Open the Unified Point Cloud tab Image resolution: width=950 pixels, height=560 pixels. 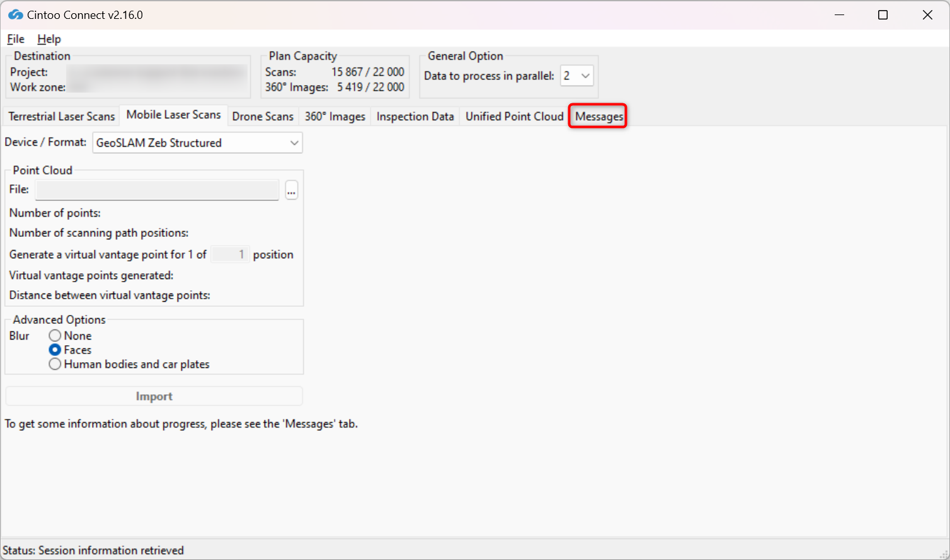[x=515, y=117]
